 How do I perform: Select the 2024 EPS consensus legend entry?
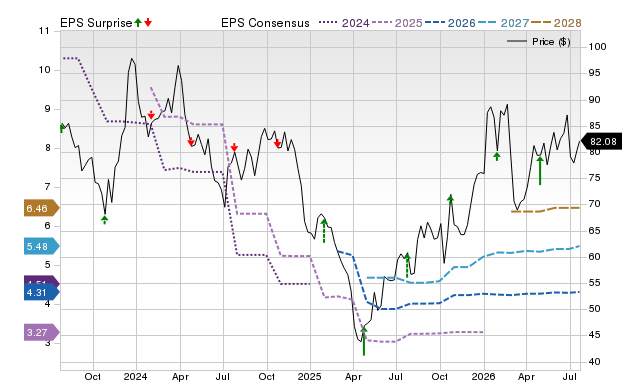344,23
